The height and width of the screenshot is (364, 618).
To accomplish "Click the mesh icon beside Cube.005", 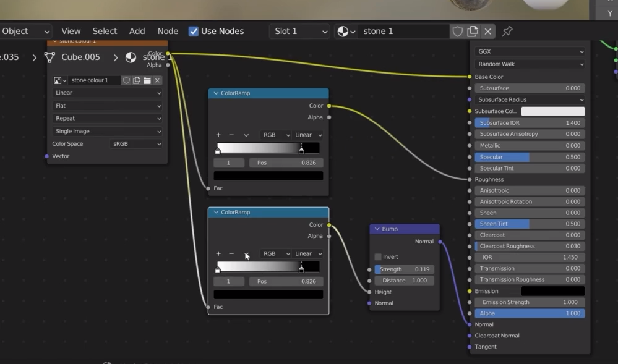I will pyautogui.click(x=49, y=57).
